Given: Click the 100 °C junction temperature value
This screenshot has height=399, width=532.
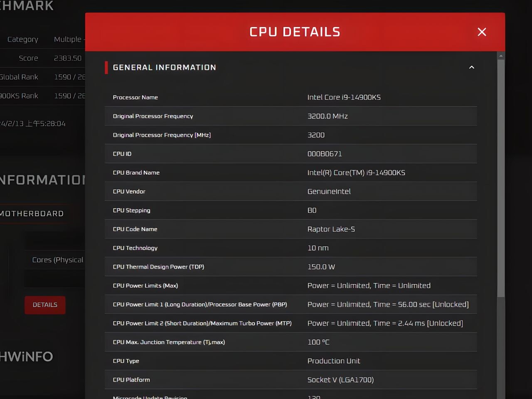Looking at the screenshot, I should pyautogui.click(x=318, y=342).
